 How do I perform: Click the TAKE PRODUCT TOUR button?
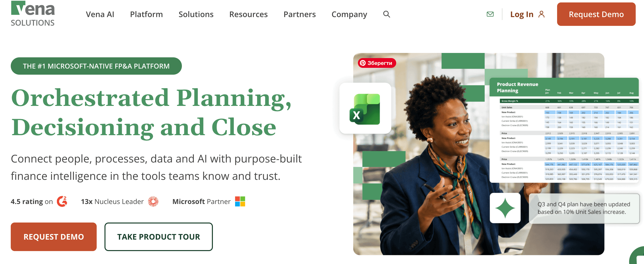(158, 236)
